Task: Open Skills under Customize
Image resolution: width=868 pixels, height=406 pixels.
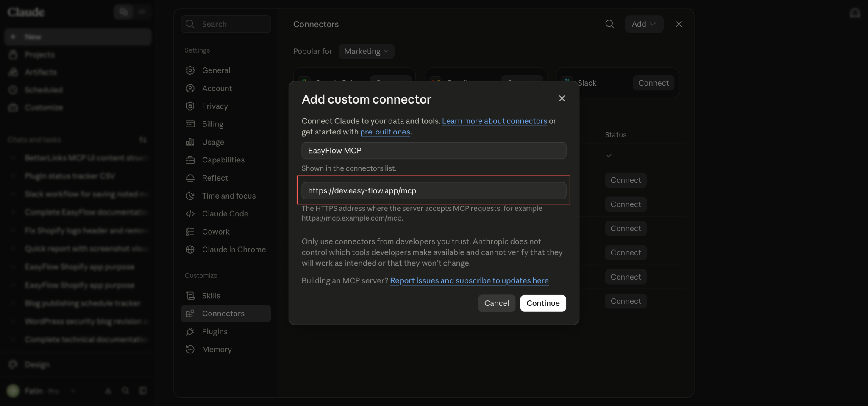Action: coord(225,296)
